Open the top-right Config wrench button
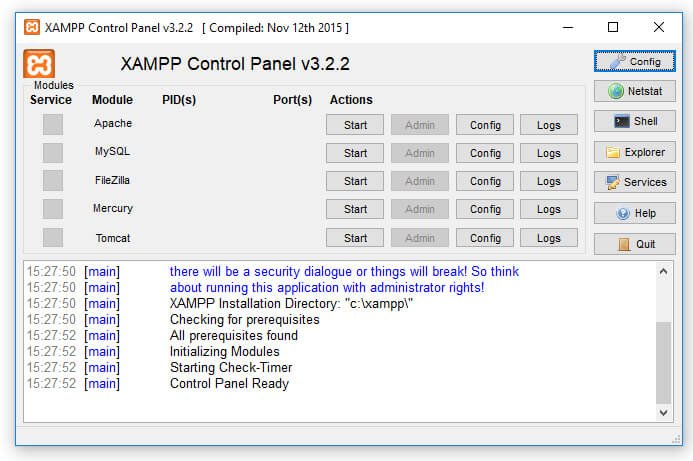The image size is (693, 461). coord(635,61)
